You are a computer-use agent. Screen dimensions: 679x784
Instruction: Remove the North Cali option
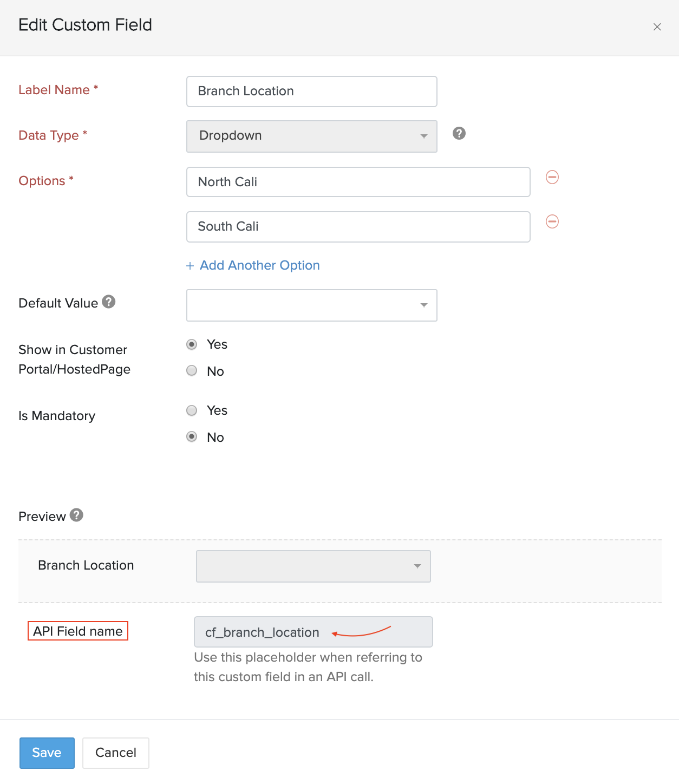[552, 177]
